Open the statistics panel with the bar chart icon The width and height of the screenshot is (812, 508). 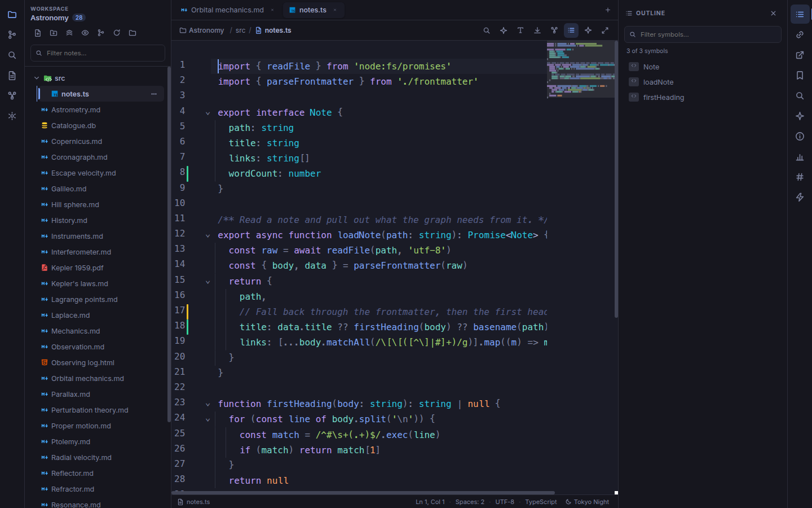800,157
